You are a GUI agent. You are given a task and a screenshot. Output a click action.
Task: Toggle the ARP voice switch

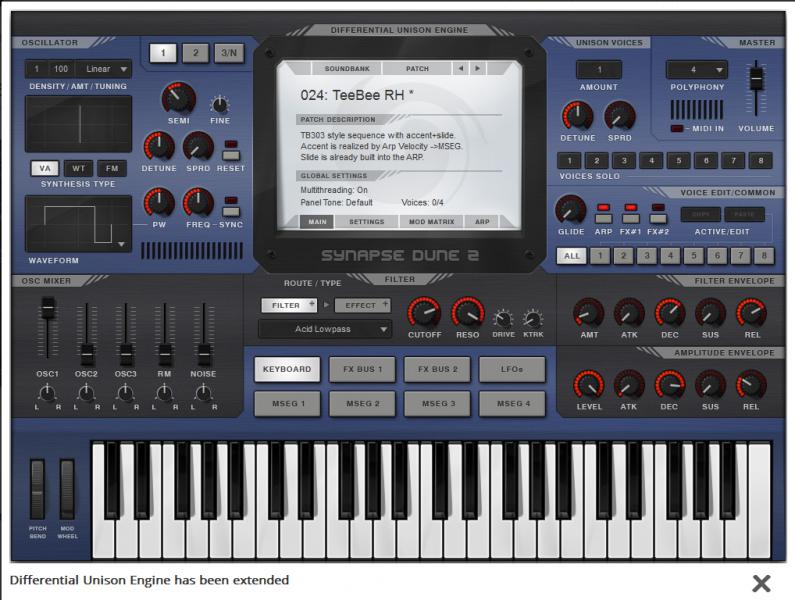tap(603, 218)
